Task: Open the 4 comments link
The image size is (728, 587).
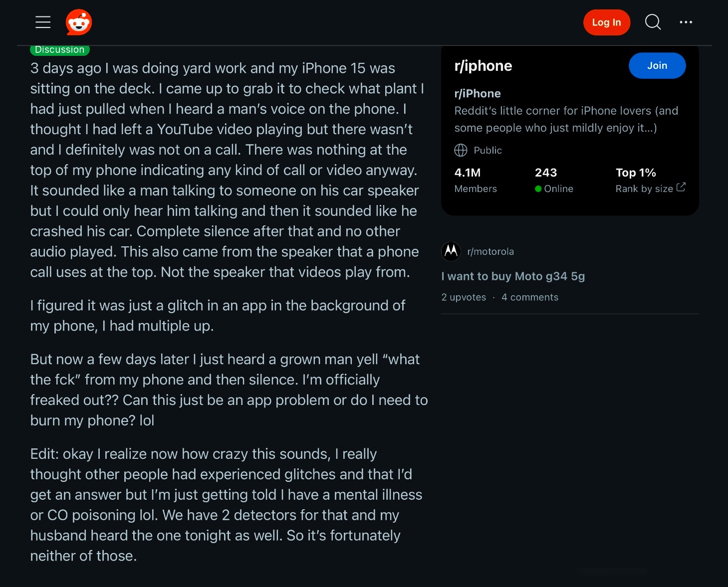Action: pyautogui.click(x=529, y=297)
